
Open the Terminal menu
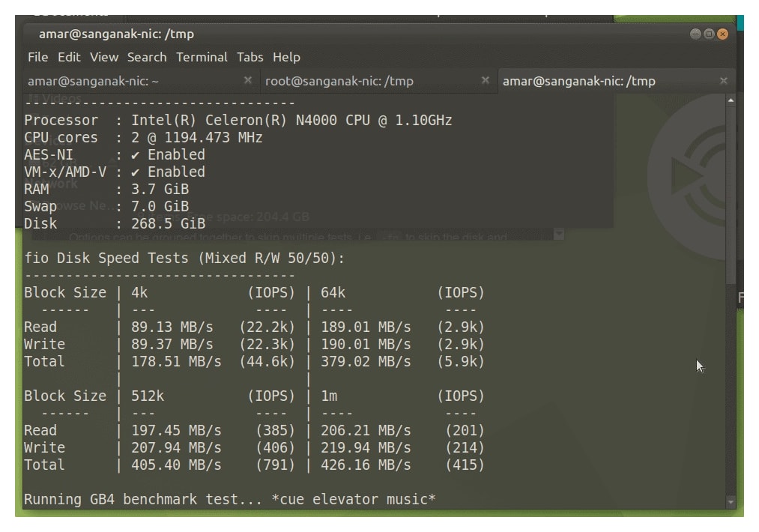[202, 57]
